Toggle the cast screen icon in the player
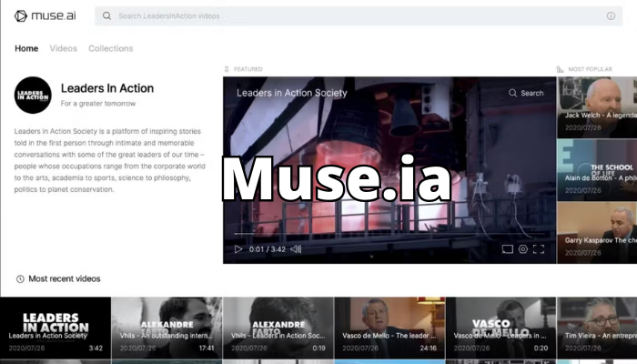Image resolution: width=637 pixels, height=364 pixels. coord(508,249)
